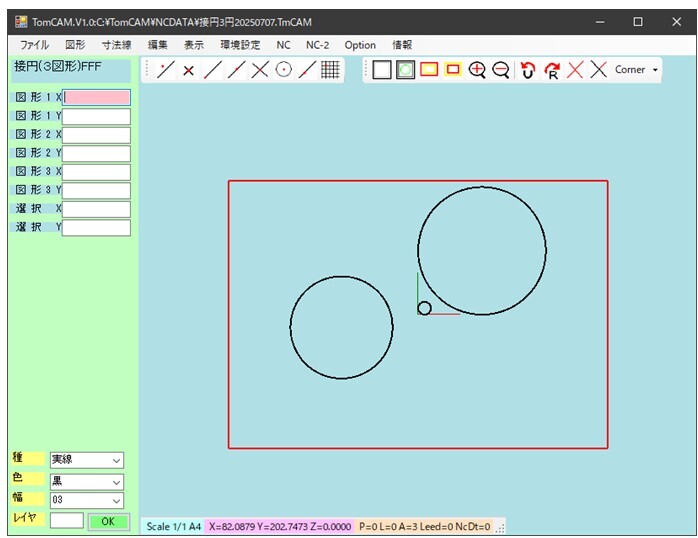This screenshot has height=538, width=698.
Task: Click the red undo arrow icon
Action: pyautogui.click(x=528, y=70)
